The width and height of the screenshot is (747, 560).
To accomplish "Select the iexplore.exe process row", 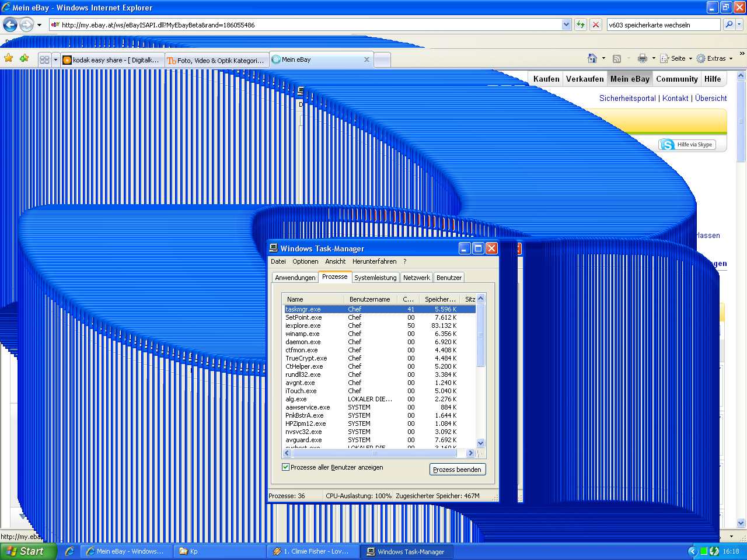I will tap(380, 325).
